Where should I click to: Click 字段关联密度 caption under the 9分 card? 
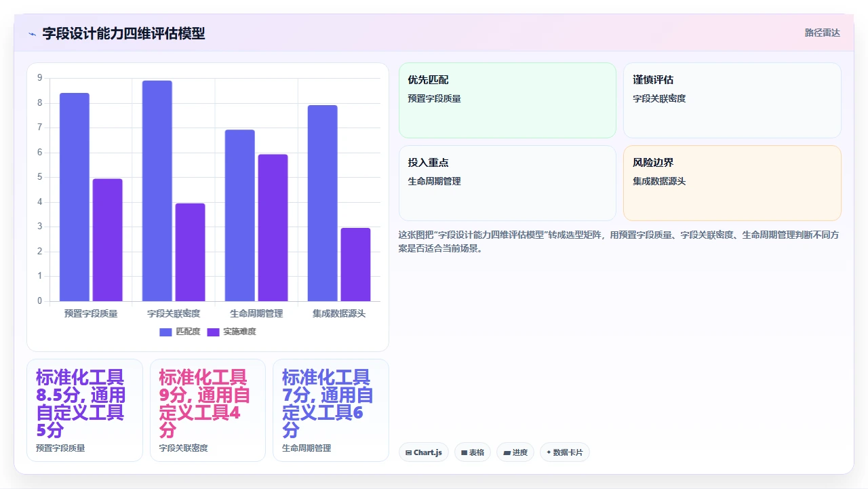[x=184, y=448]
